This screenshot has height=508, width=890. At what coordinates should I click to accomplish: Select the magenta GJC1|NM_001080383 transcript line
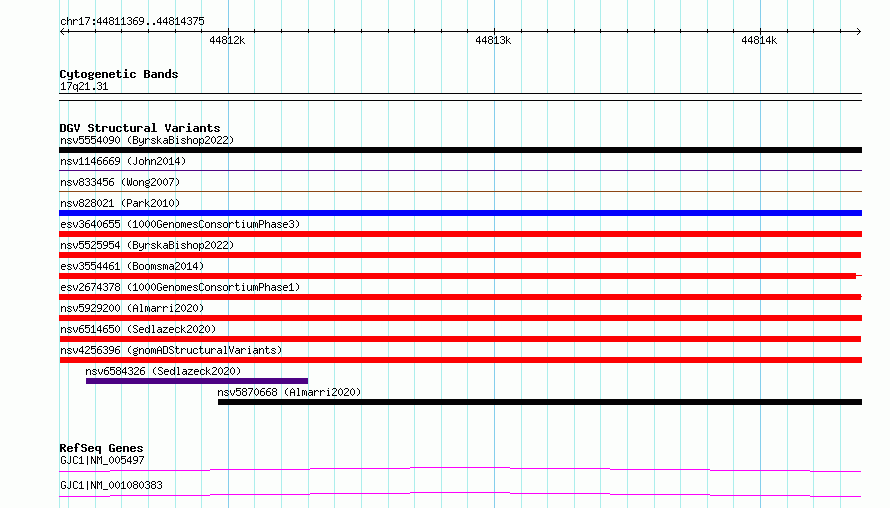pos(460,494)
